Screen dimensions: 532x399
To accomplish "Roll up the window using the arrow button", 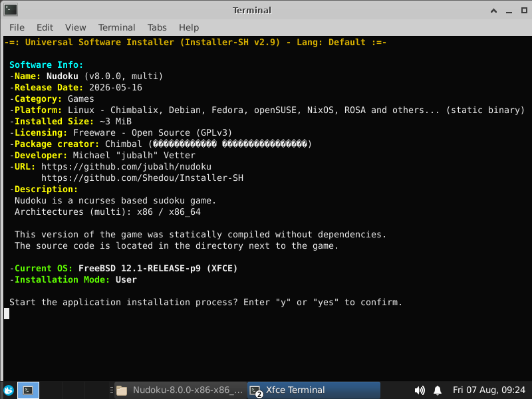I will 493,11.
